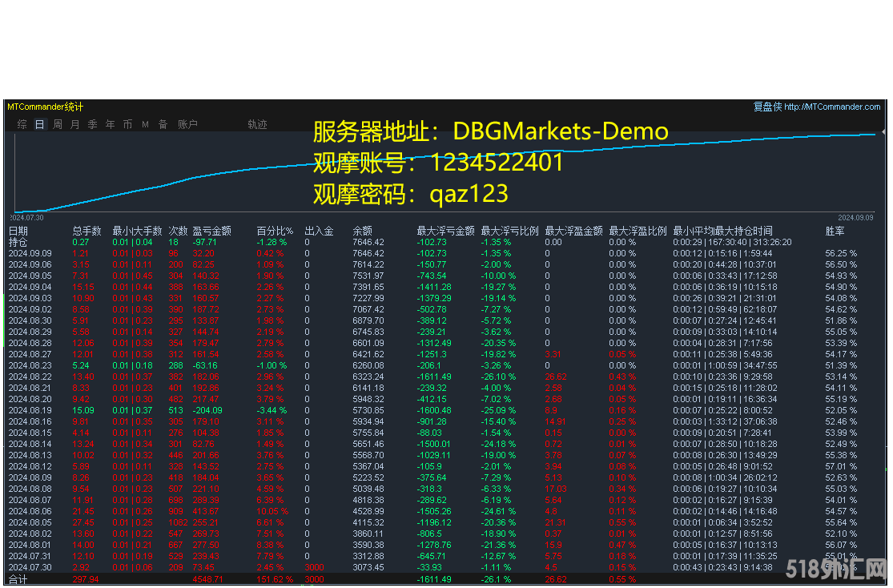Click the 复盘侠 label at top right
Screen dimensions: 893x588
point(766,107)
